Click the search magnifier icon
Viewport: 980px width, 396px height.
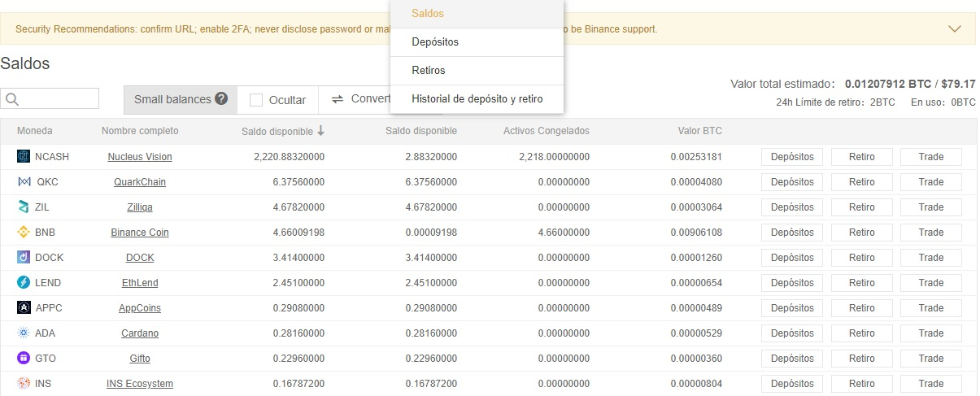[x=11, y=99]
